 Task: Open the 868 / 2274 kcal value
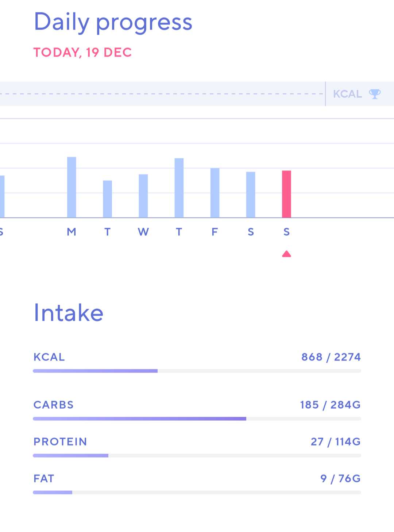[x=331, y=357]
